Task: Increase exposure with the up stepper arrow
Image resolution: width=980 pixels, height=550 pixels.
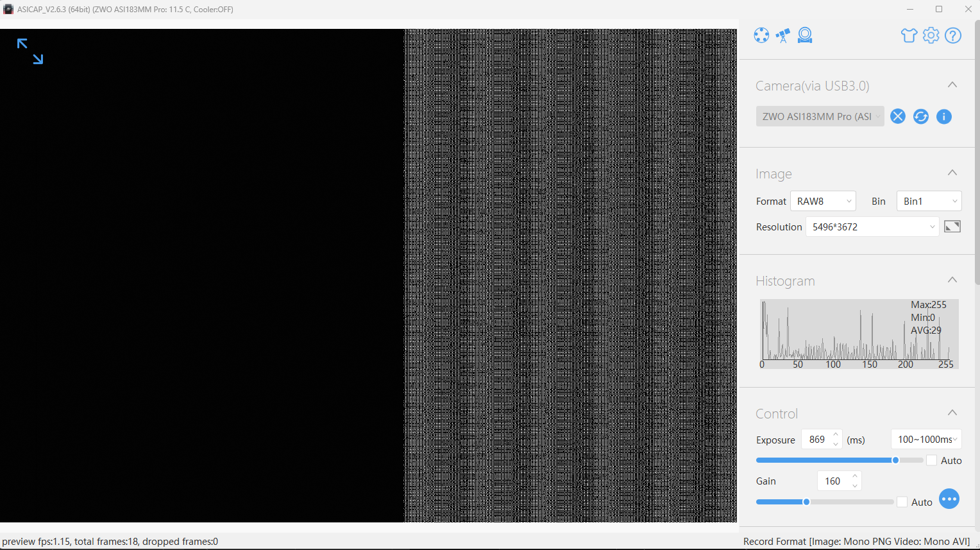Action: click(x=836, y=434)
